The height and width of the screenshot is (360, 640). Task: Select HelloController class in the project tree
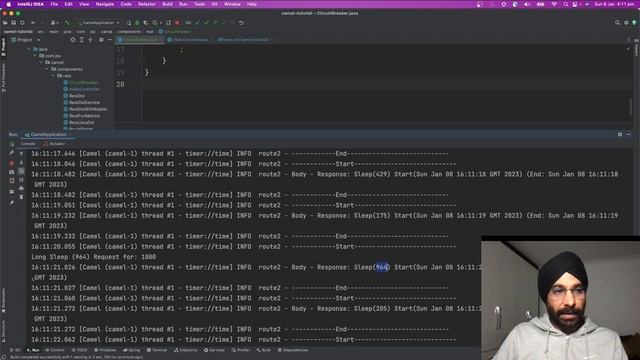(81, 89)
